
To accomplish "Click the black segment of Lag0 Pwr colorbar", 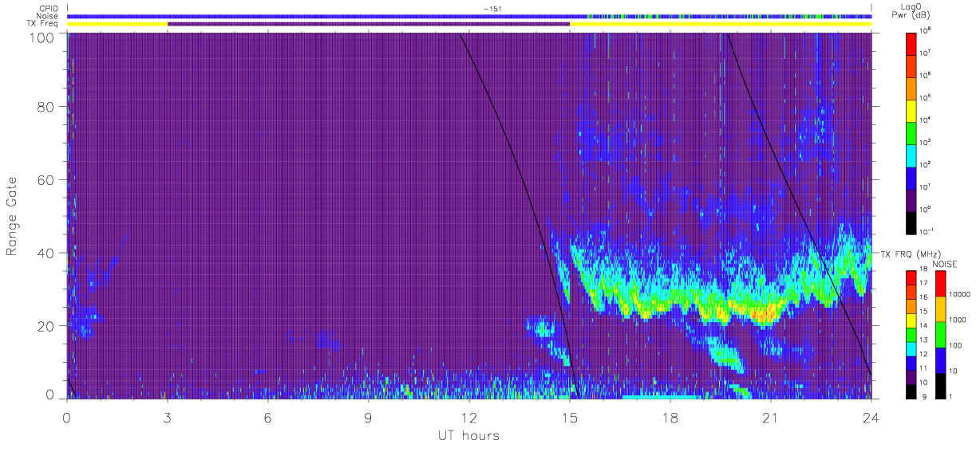I will point(913,222).
